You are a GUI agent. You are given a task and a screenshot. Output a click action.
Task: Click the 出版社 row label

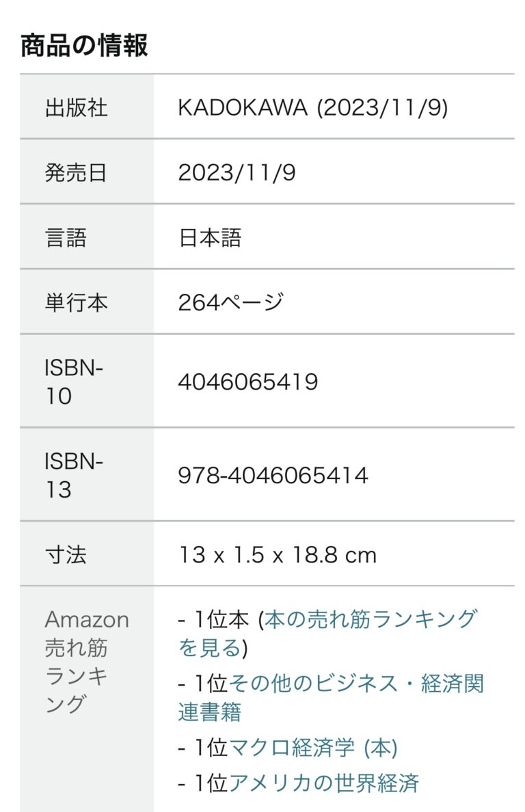76,107
